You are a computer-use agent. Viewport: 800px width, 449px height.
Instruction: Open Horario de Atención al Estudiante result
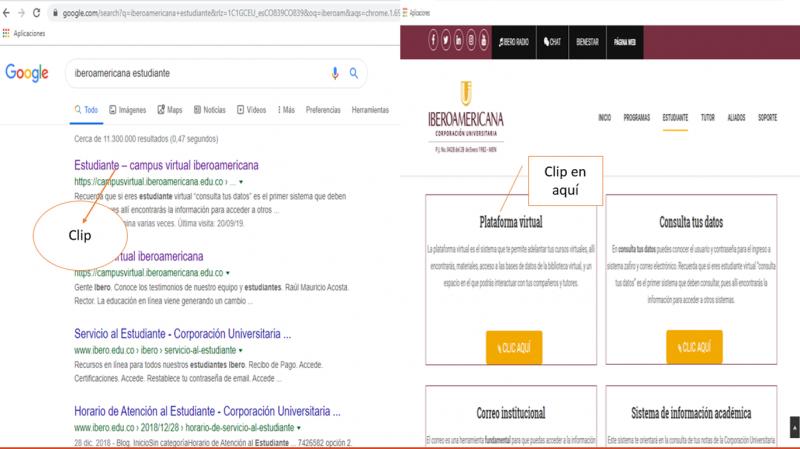pyautogui.click(x=207, y=411)
